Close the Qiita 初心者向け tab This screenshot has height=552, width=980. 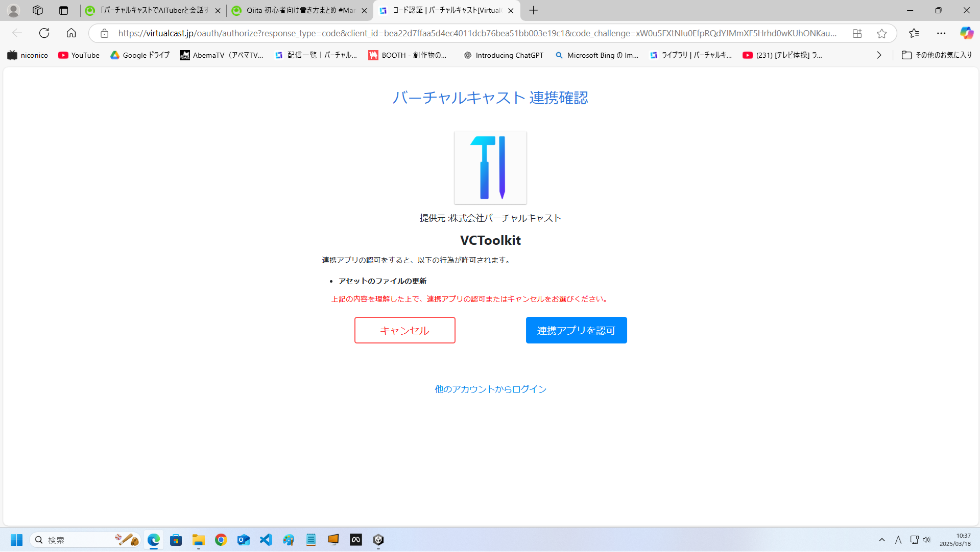364,10
